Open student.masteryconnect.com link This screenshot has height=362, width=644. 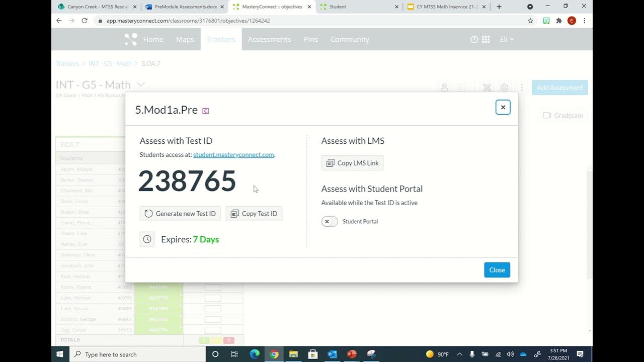click(233, 155)
